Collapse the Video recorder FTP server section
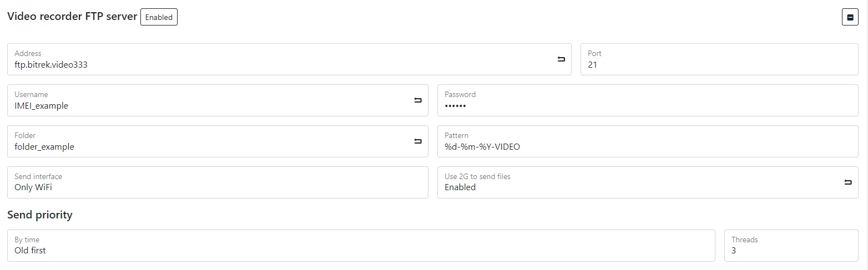 point(850,18)
